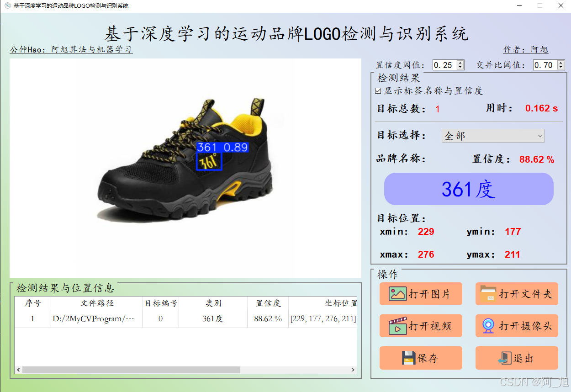Viewport: 571px width, 392px height.
Task: Click the 打开视频 button label
Action: coord(429,326)
